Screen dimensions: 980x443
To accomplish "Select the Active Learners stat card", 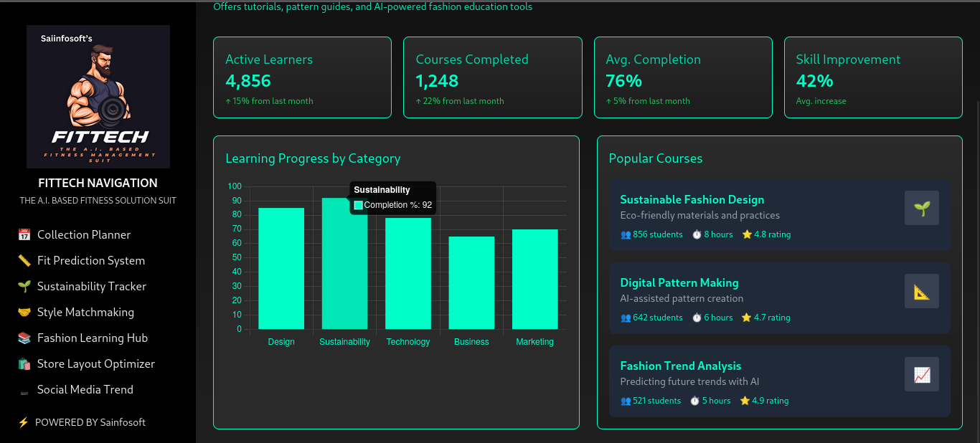I will click(302, 77).
